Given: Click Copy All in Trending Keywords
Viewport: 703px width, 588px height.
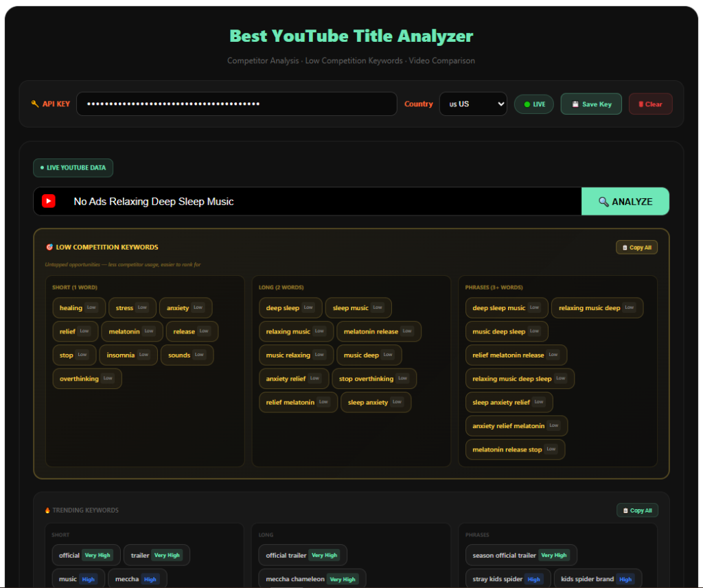Looking at the screenshot, I should 637,510.
